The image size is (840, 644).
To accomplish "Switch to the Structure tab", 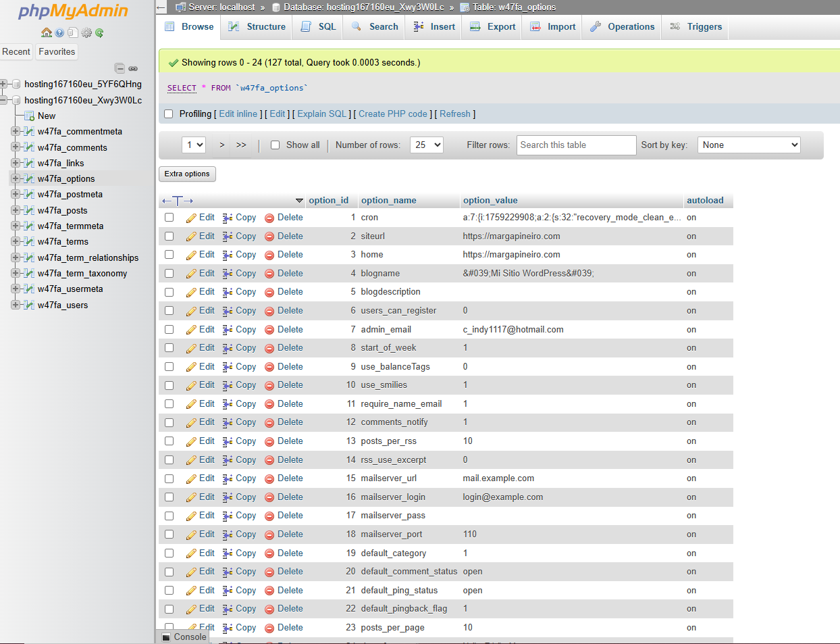I will 257,27.
